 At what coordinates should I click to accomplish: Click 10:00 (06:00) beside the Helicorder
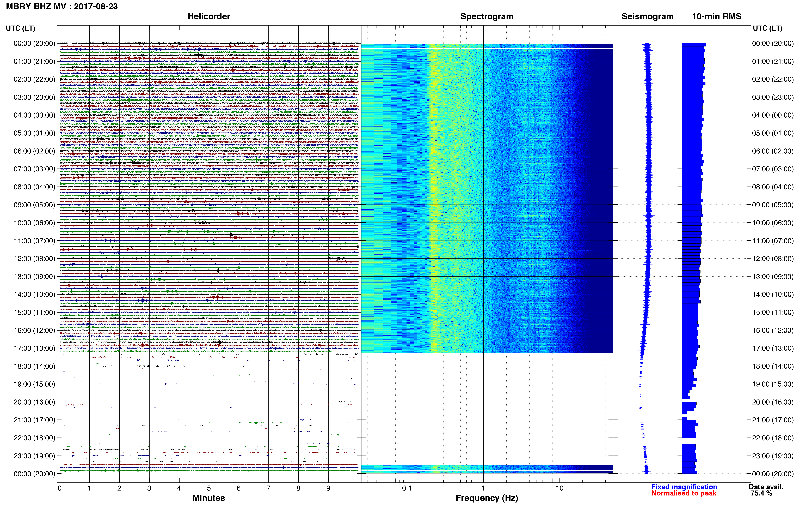(34, 223)
